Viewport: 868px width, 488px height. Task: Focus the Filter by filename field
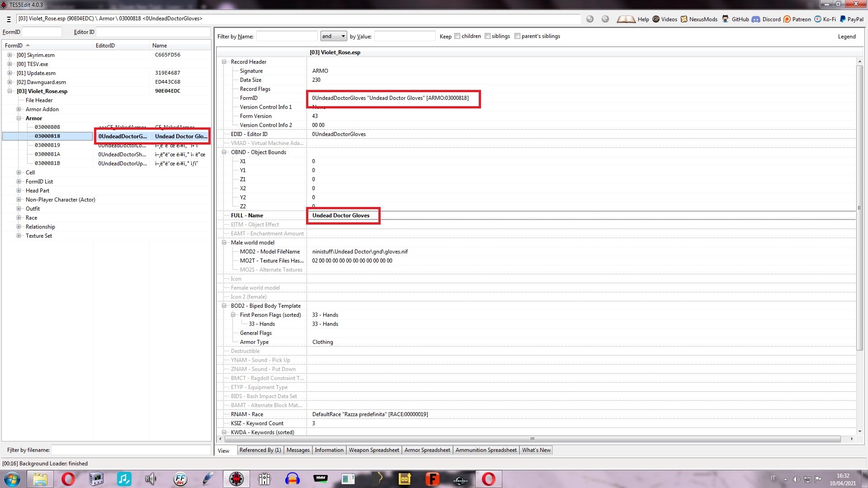[x=131, y=450]
